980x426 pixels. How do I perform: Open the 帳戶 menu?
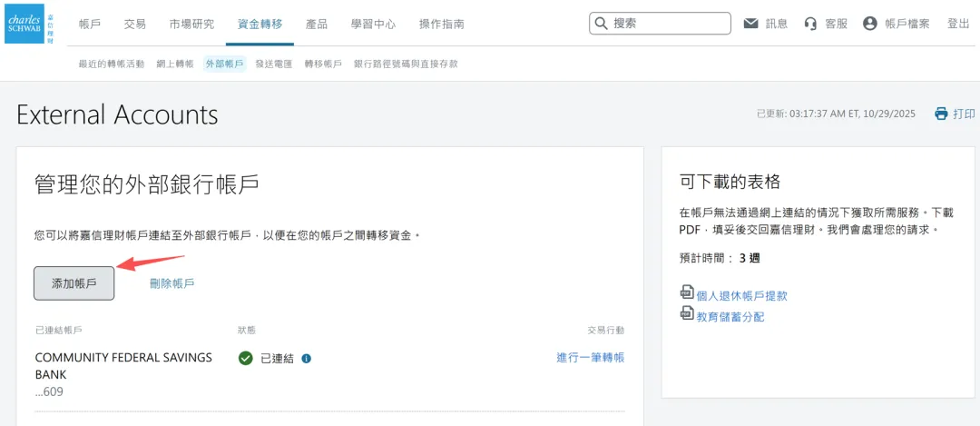(x=90, y=25)
